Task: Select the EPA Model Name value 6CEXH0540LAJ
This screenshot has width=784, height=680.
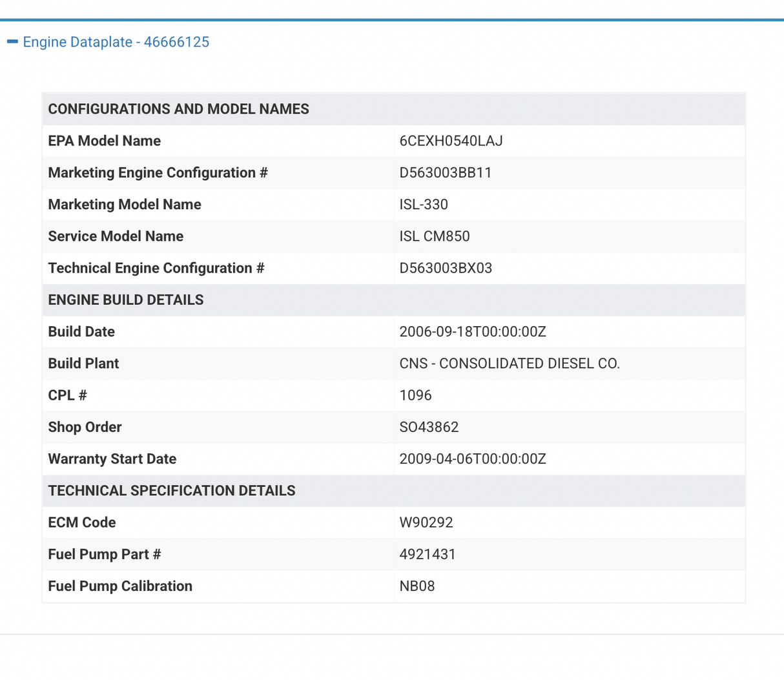Action: pyautogui.click(x=451, y=141)
